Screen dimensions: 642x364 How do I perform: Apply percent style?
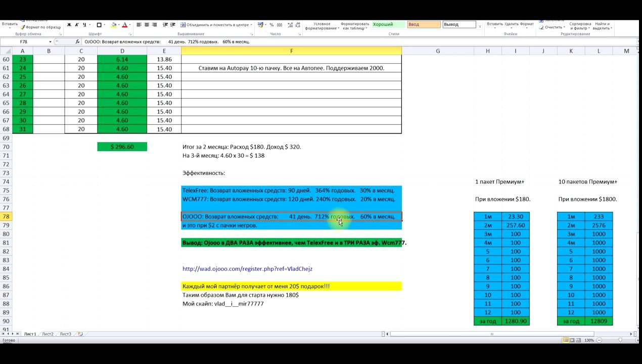tap(271, 25)
